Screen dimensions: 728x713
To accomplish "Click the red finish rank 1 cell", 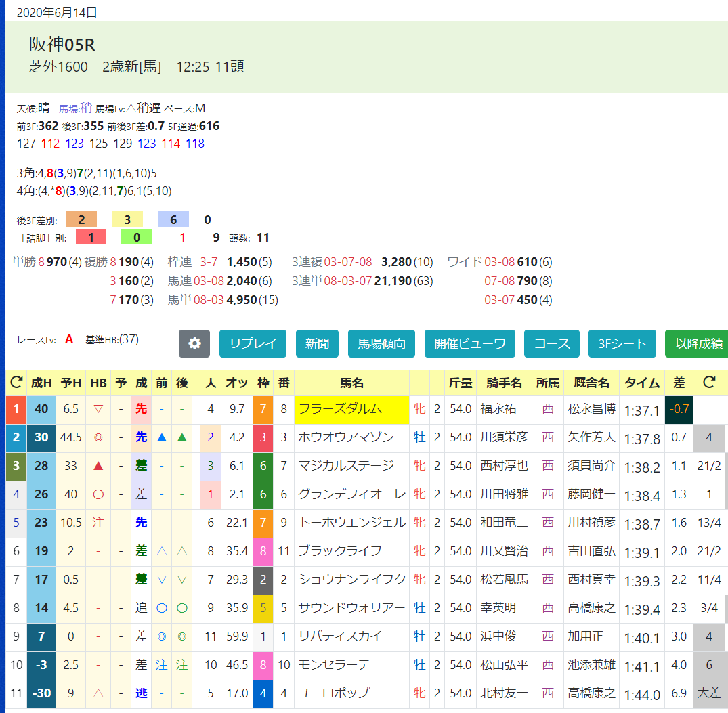I will click(x=16, y=410).
